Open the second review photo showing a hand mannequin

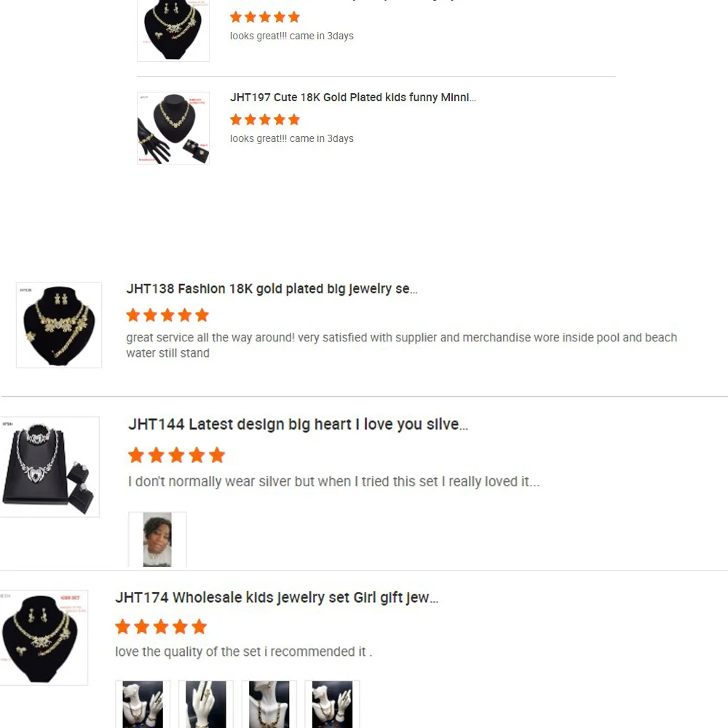click(x=206, y=704)
